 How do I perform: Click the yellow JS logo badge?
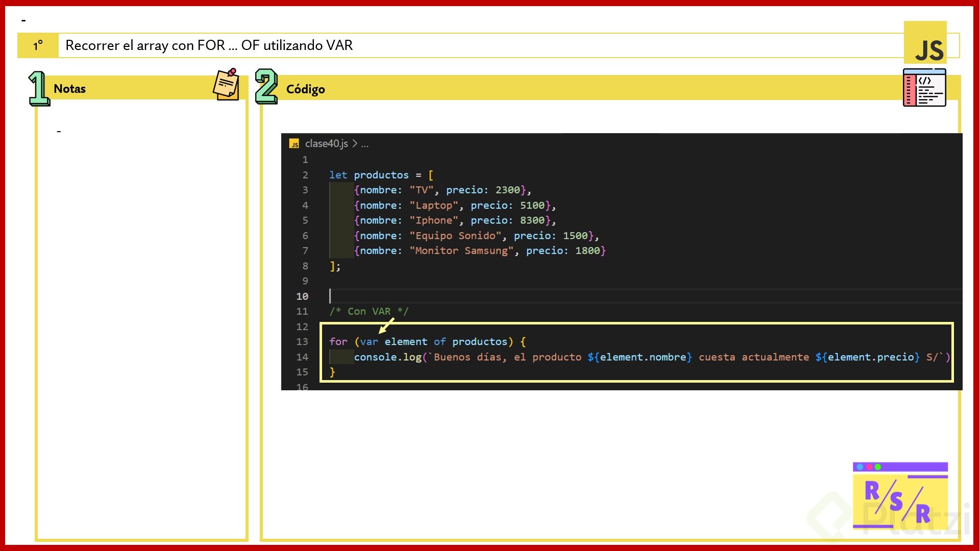pyautogui.click(x=925, y=43)
